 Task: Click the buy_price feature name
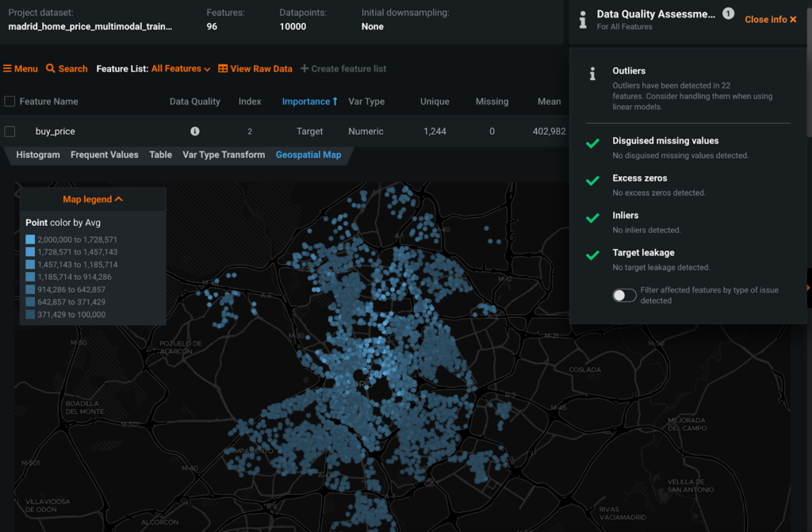(x=55, y=131)
